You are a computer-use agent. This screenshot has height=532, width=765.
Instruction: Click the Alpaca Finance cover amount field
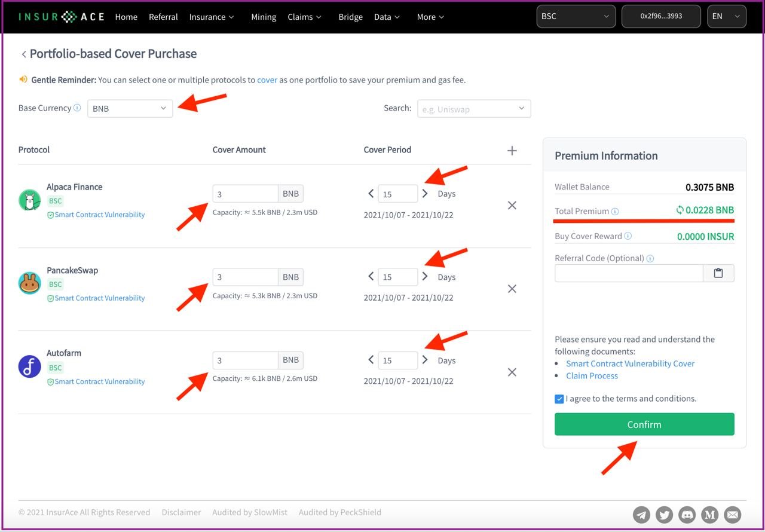(245, 194)
